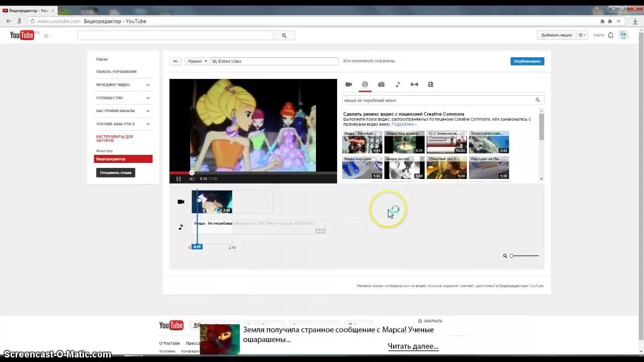Click the video preview progress bar
The height and width of the screenshot is (362, 644).
tap(253, 173)
